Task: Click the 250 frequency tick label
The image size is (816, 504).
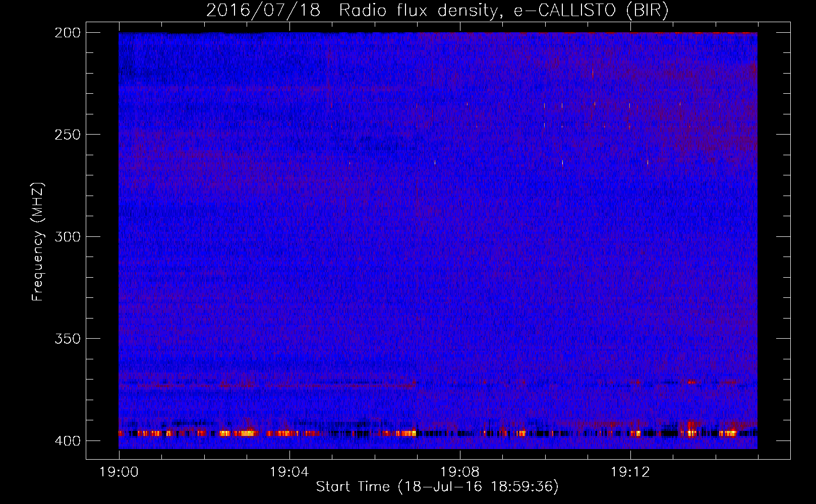Action: 68,135
